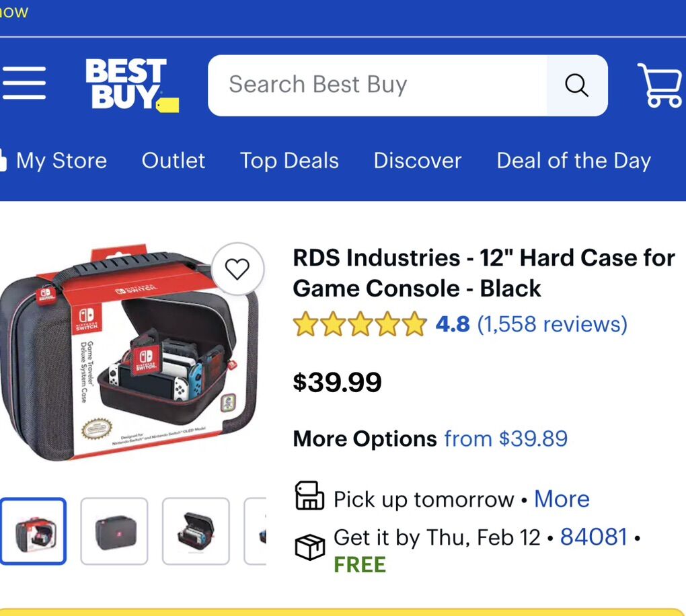Go to the Outlet section
Viewport: 686px width, 616px height.
coord(174,161)
